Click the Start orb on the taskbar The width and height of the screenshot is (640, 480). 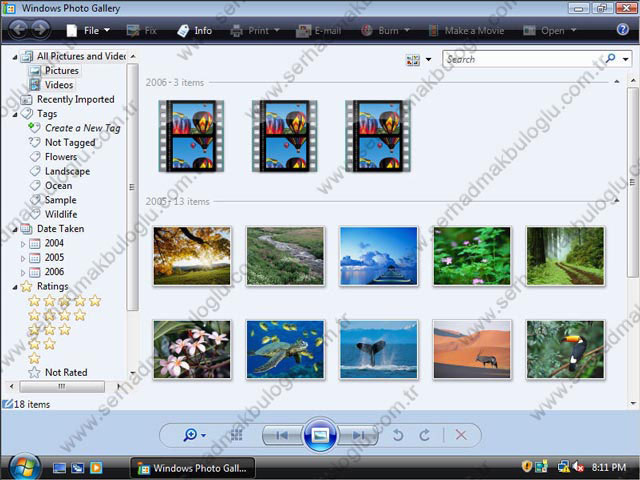pos(23,466)
